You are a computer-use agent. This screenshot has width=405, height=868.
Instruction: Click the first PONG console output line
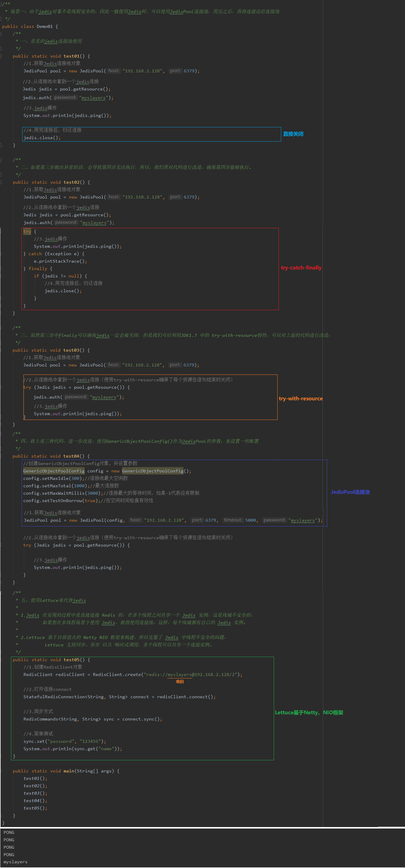(9, 832)
